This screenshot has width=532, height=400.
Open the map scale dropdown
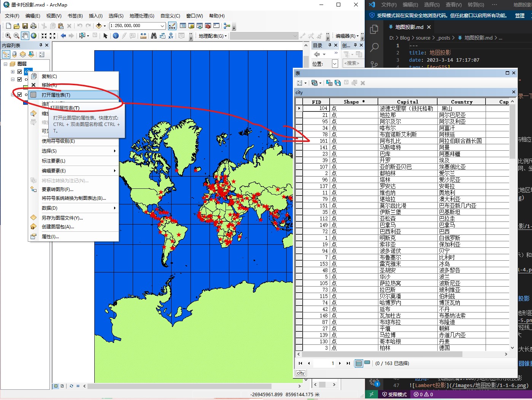tap(162, 26)
